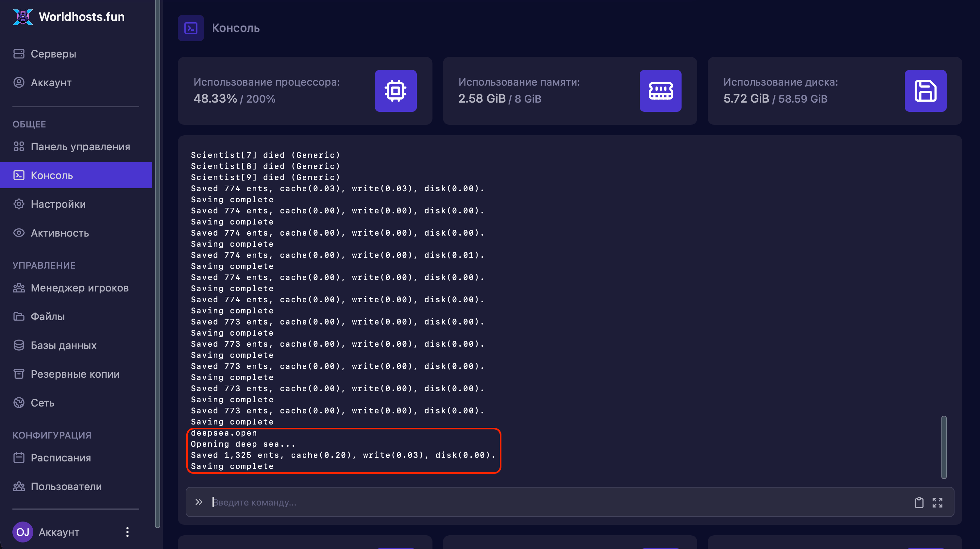Open the Сеть section
The height and width of the screenshot is (549, 980).
tap(76, 403)
